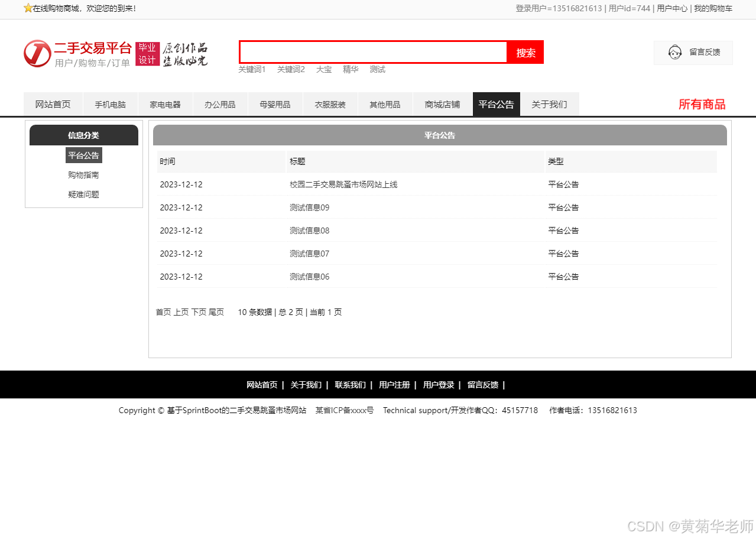Open 用户注册 in the footer
The height and width of the screenshot is (539, 756).
394,384
